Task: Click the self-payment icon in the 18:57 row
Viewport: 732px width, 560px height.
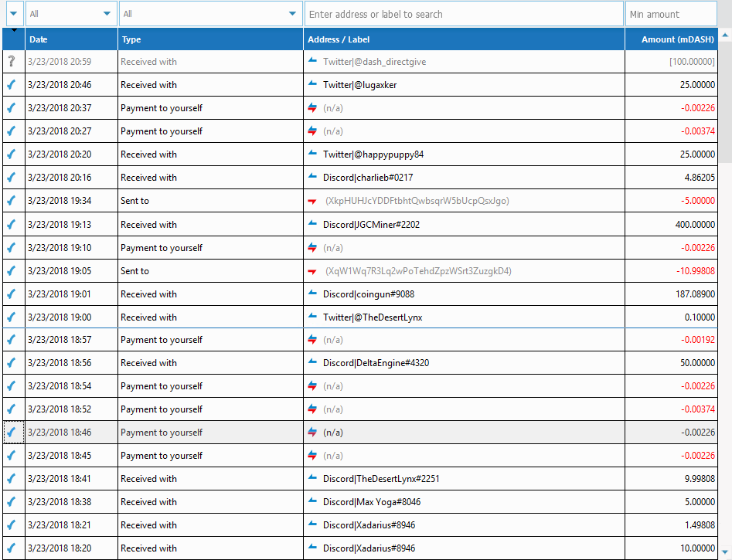Action: [312, 340]
